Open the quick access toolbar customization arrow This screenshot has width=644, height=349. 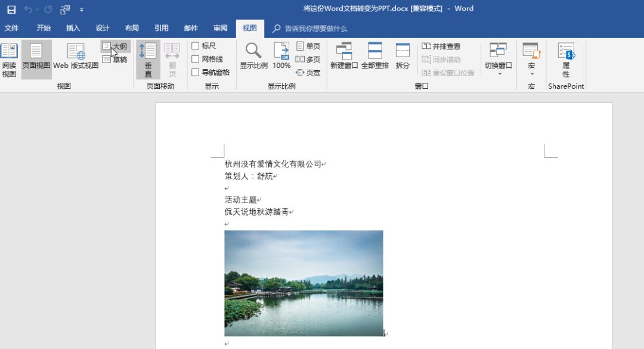tap(81, 9)
